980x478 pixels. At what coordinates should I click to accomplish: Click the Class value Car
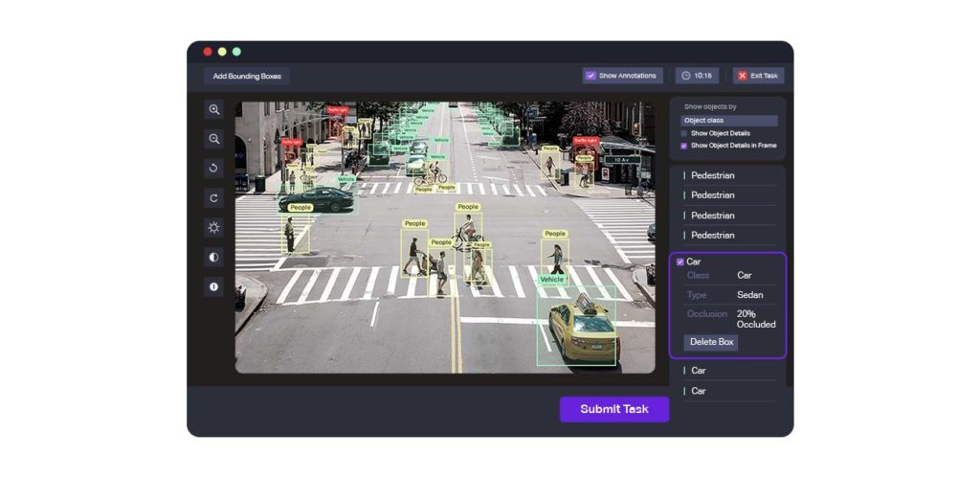745,275
